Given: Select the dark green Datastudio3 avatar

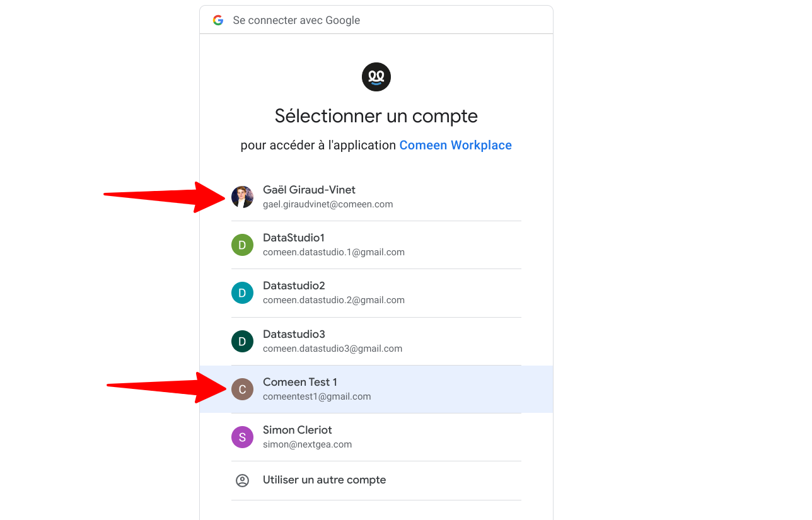Looking at the screenshot, I should (x=242, y=341).
